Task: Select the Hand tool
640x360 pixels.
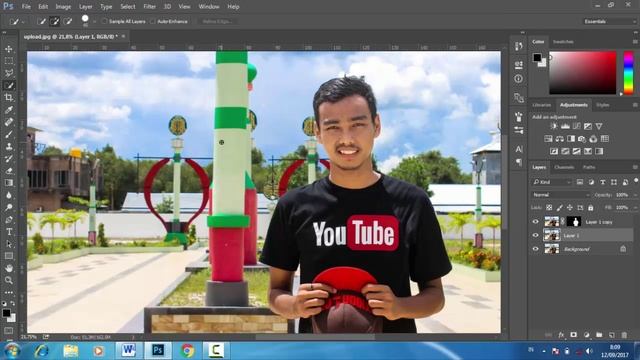Action: (9, 268)
